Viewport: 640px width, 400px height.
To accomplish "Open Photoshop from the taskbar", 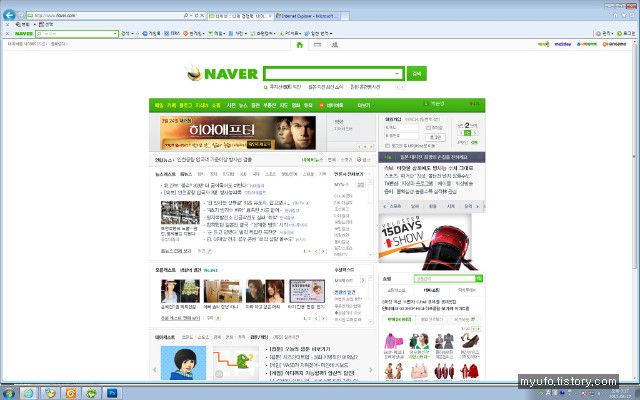I will 112,393.
